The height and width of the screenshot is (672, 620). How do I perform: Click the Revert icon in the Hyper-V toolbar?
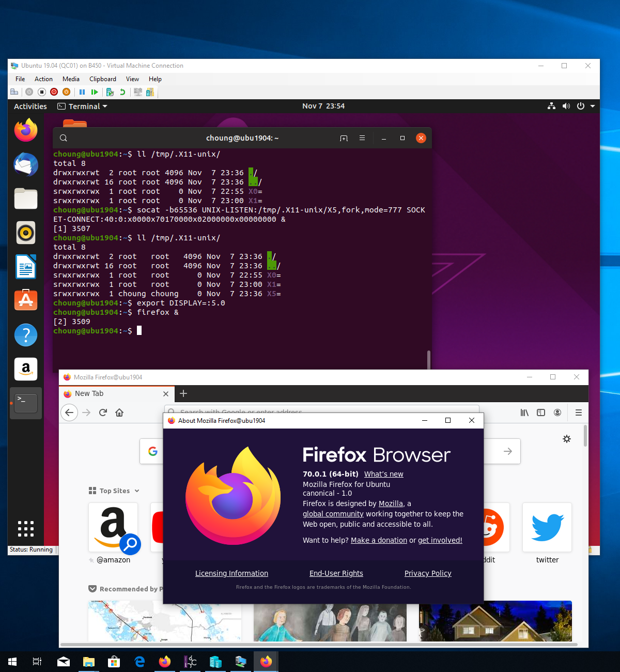(122, 92)
